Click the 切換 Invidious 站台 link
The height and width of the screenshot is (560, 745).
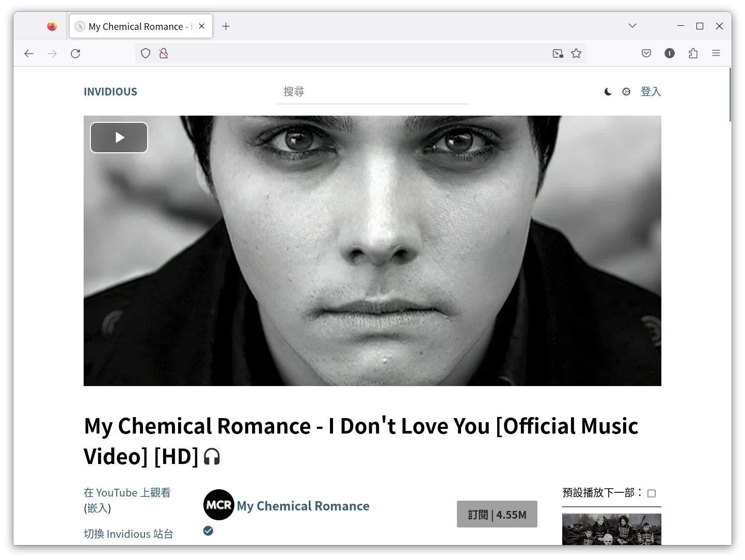coord(129,534)
